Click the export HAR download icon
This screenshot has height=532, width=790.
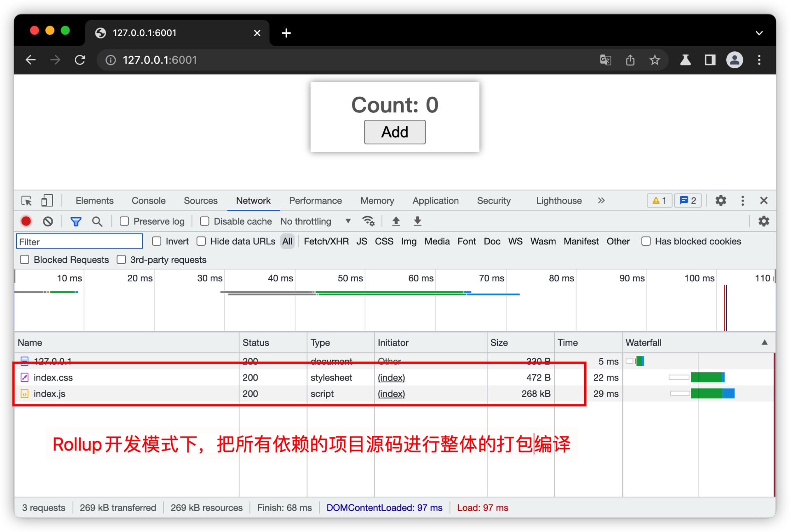(417, 221)
